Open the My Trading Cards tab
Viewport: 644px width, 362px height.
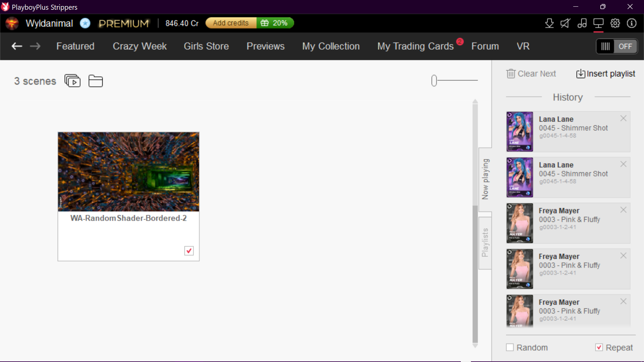(x=415, y=46)
